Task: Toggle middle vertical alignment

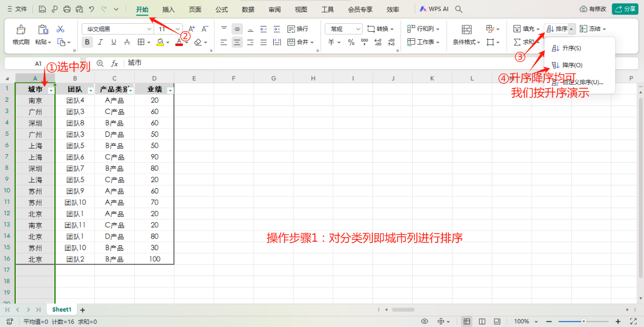Action: click(x=237, y=29)
